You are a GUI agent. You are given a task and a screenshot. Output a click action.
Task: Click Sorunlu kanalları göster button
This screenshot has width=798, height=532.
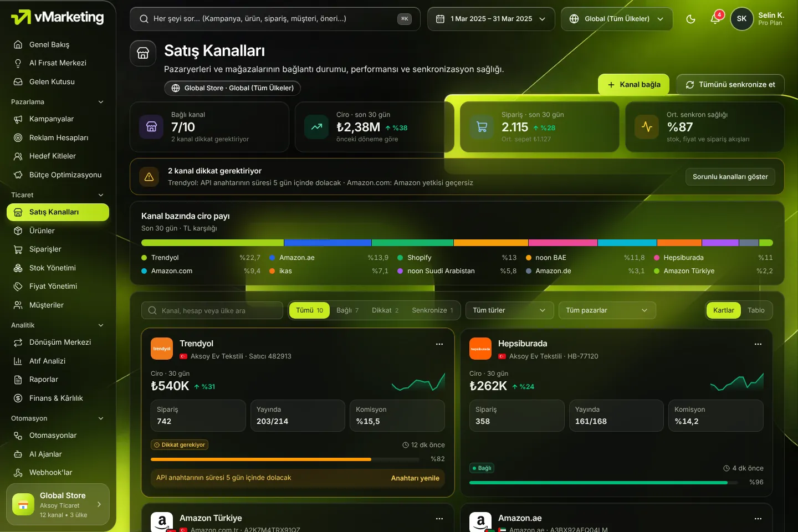[730, 177]
